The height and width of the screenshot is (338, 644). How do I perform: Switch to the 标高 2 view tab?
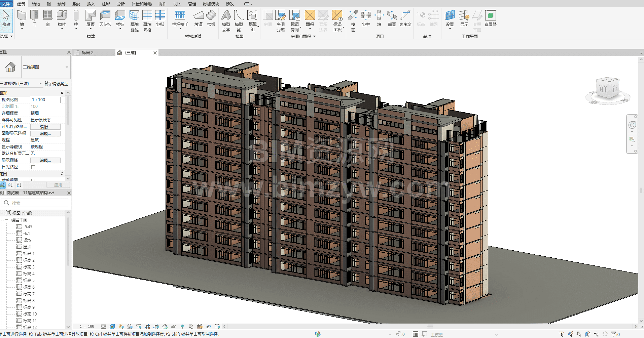(94, 53)
